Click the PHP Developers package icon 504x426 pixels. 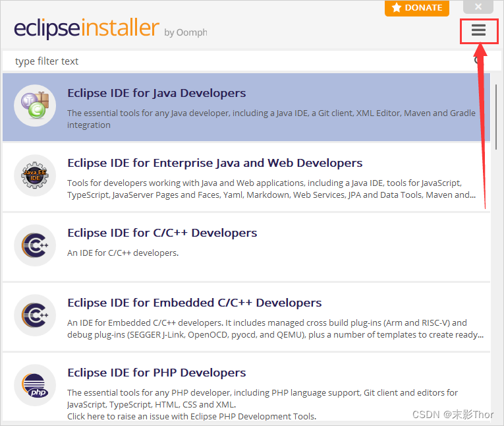pyautogui.click(x=35, y=385)
